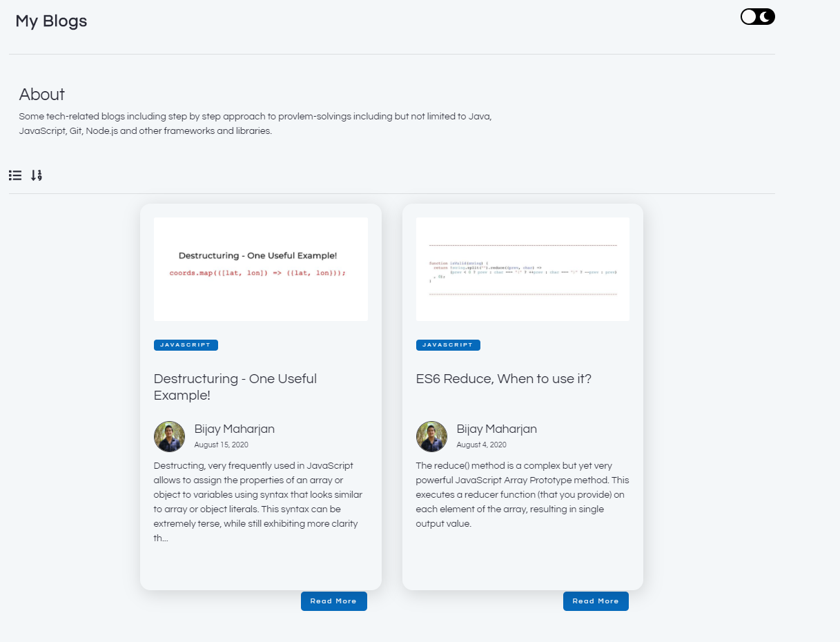This screenshot has height=642, width=840.
Task: Open the My Blogs home title
Action: [x=51, y=21]
